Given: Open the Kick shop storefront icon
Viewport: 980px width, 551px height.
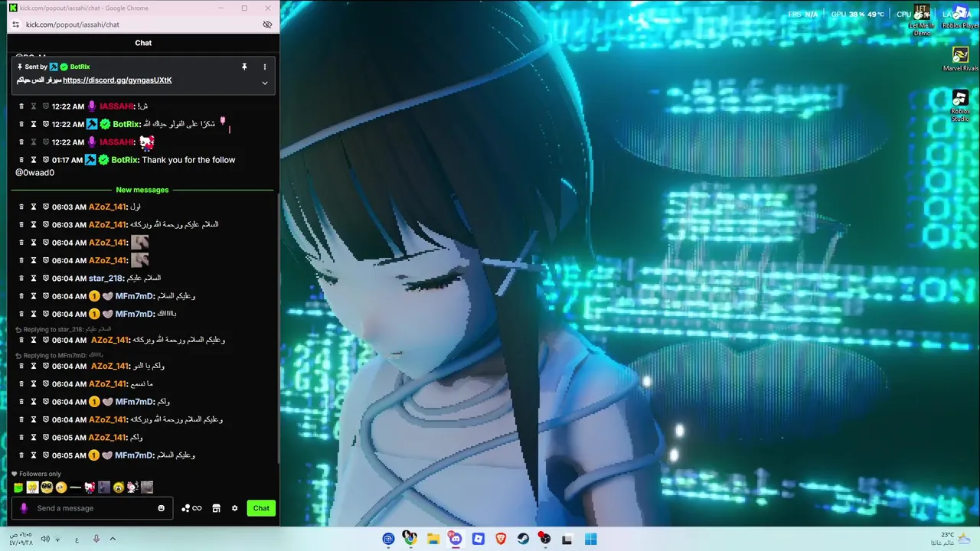Looking at the screenshot, I should point(216,508).
